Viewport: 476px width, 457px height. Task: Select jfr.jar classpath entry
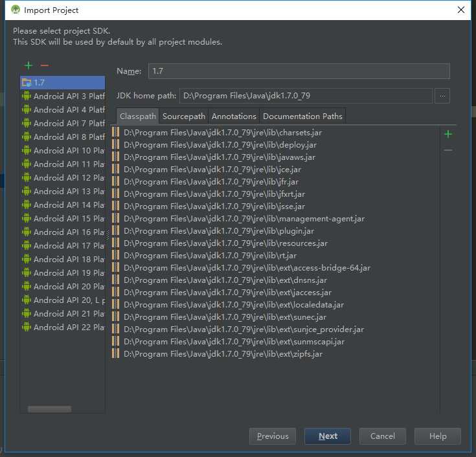(211, 182)
